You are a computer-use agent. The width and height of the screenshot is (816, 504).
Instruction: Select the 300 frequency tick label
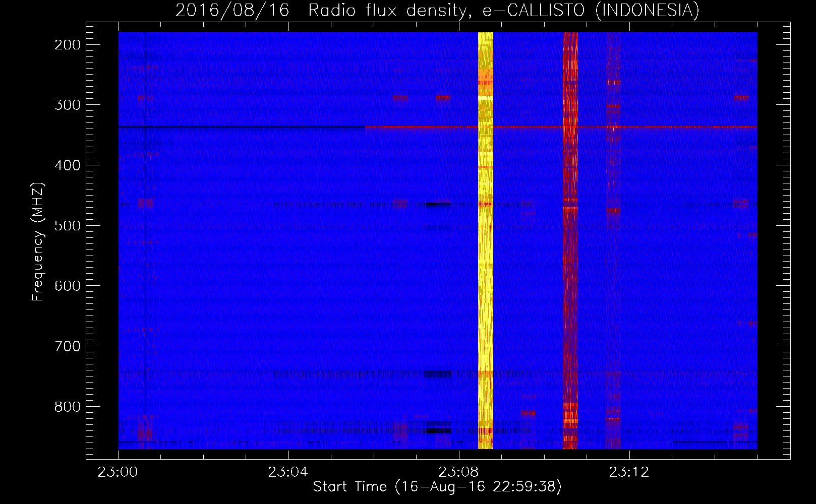69,105
